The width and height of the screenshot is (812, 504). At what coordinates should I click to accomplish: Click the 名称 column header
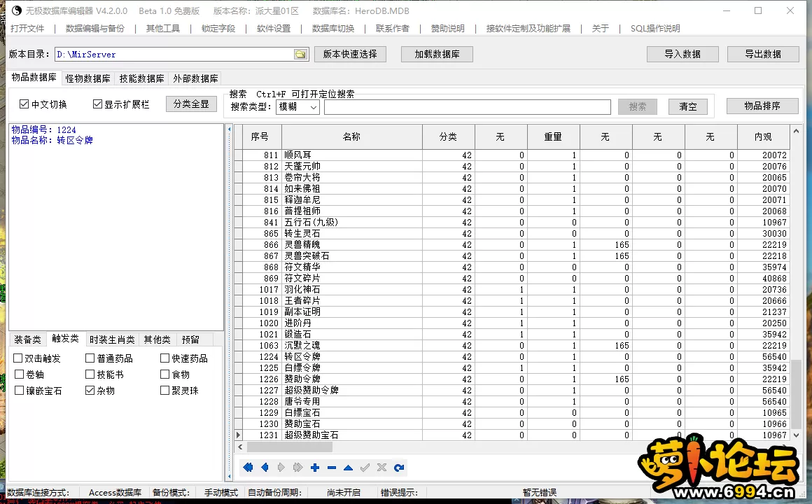coord(351,136)
